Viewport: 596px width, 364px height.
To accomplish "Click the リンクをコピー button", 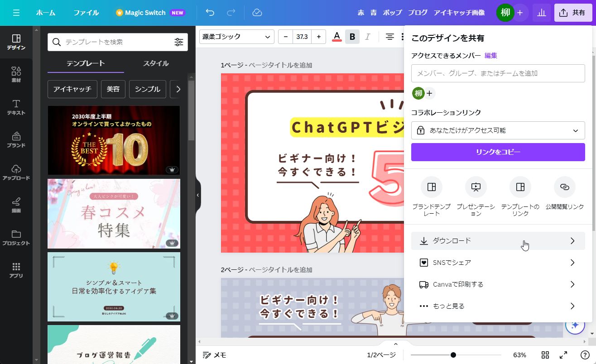I will [x=498, y=152].
